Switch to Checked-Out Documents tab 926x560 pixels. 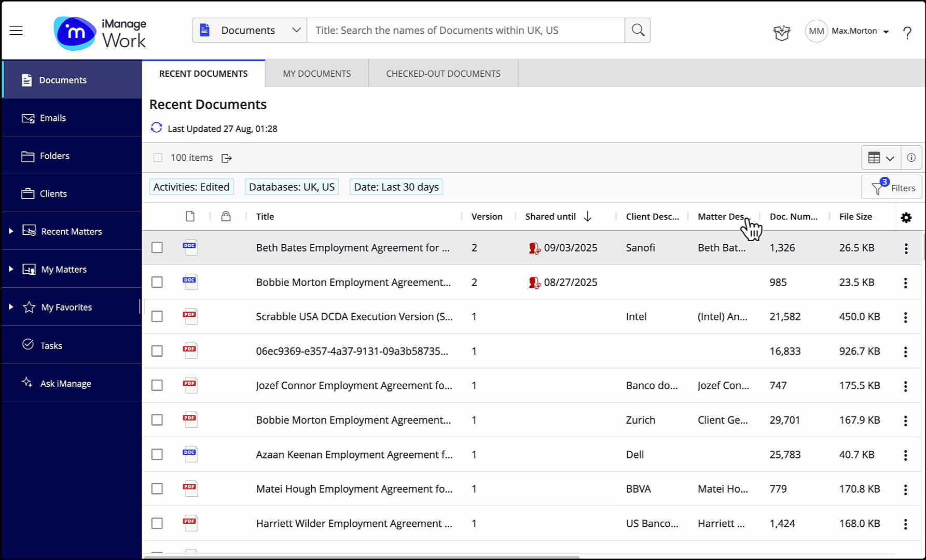coord(443,74)
